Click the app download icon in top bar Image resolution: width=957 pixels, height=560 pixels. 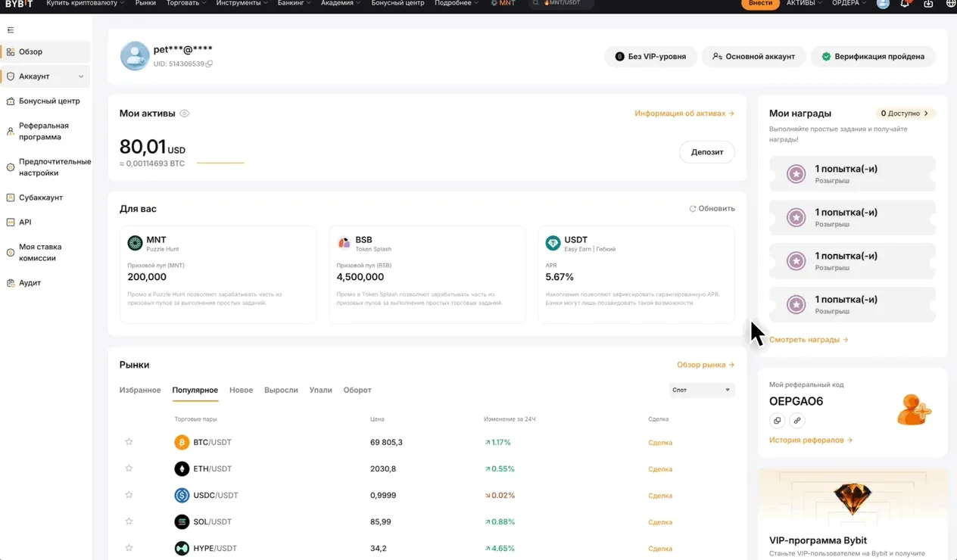(x=928, y=5)
